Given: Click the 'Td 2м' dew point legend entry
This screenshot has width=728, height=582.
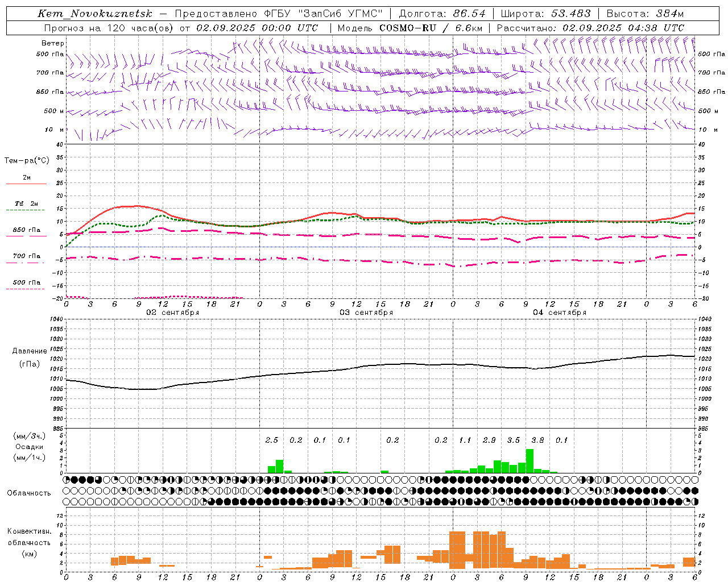Looking at the screenshot, I should coord(26,203).
